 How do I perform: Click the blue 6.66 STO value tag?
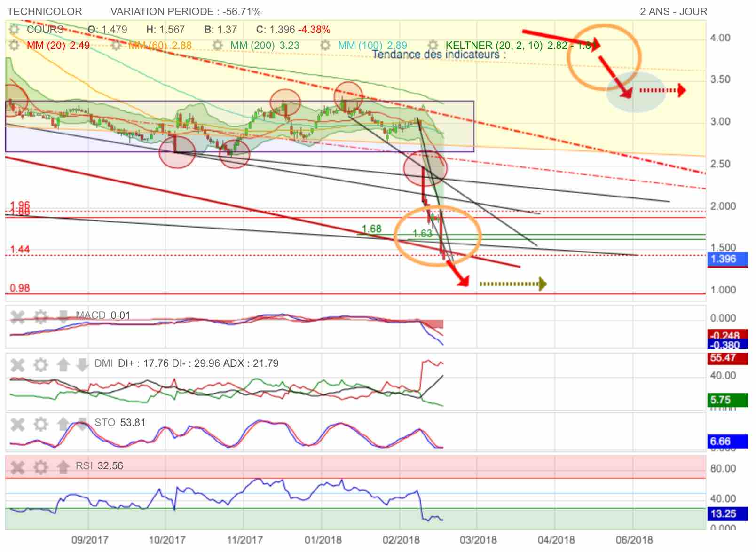[727, 442]
